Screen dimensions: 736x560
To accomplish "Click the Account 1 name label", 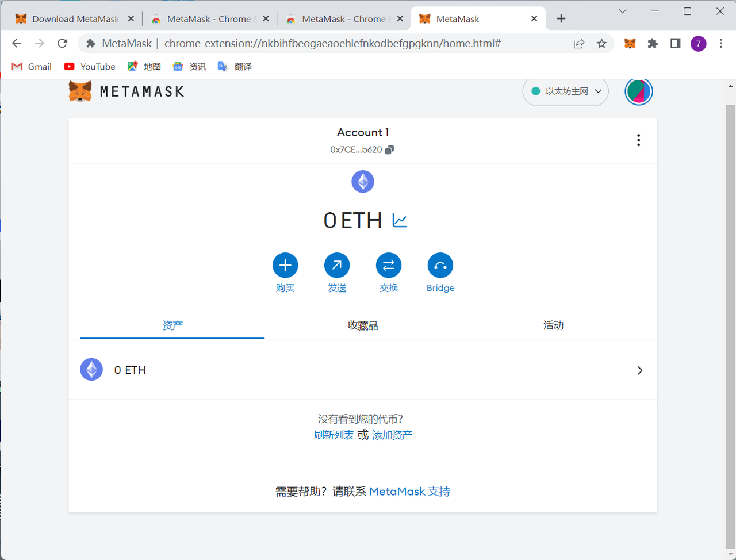I will click(x=363, y=132).
